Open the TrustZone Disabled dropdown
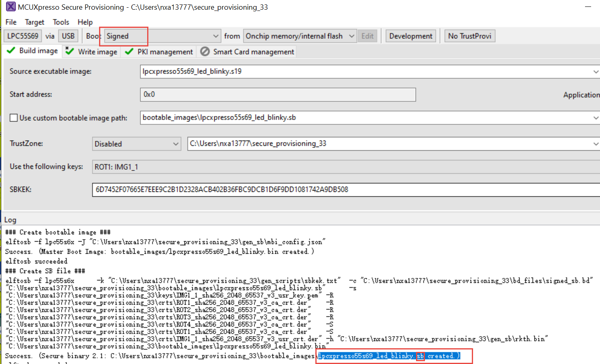600x364 pixels. pyautogui.click(x=175, y=143)
